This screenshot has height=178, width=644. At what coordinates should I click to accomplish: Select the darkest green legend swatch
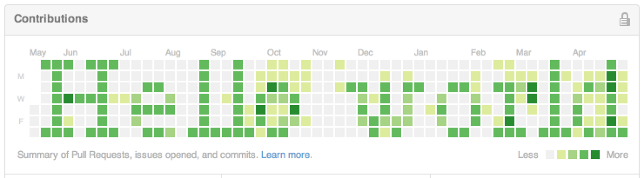[595, 155]
